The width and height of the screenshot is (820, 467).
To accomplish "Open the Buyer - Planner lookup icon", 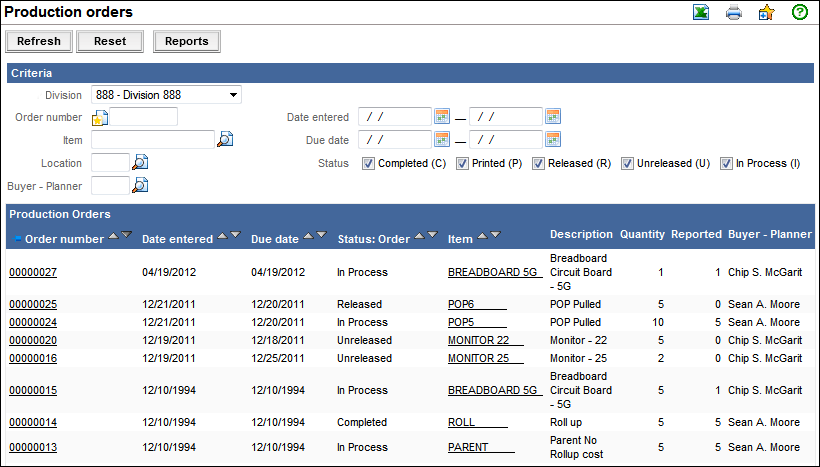I will click(140, 185).
